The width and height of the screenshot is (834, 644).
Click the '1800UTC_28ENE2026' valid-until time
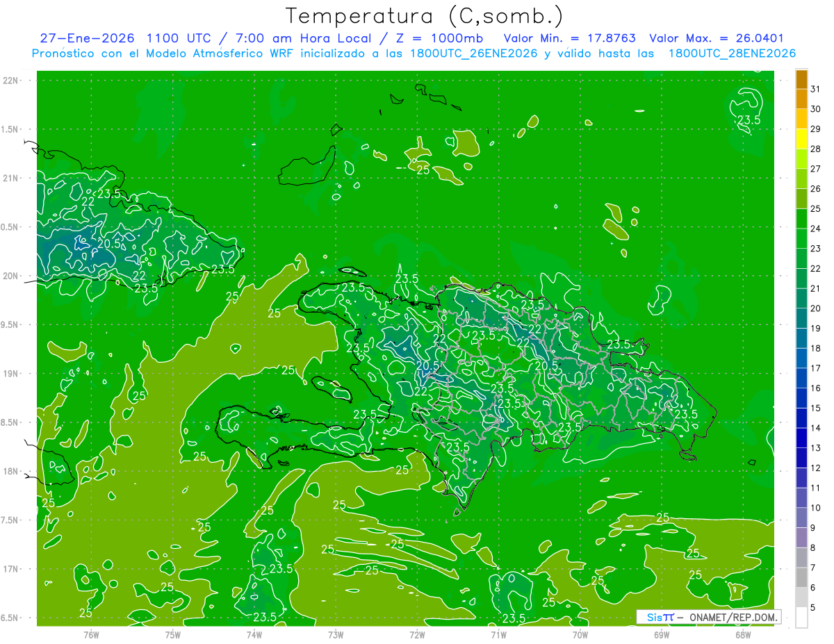732,53
